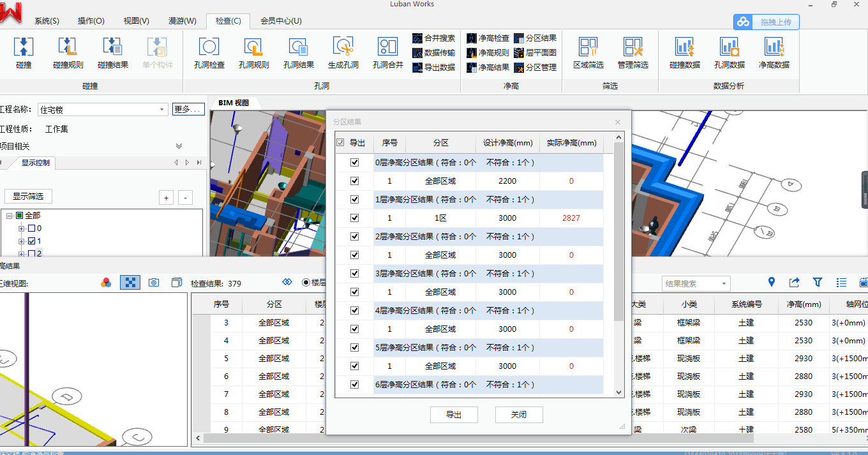Screen dimensions: 868x455
Task: Expand the 项目相关 section chevron
Action: pos(179,146)
